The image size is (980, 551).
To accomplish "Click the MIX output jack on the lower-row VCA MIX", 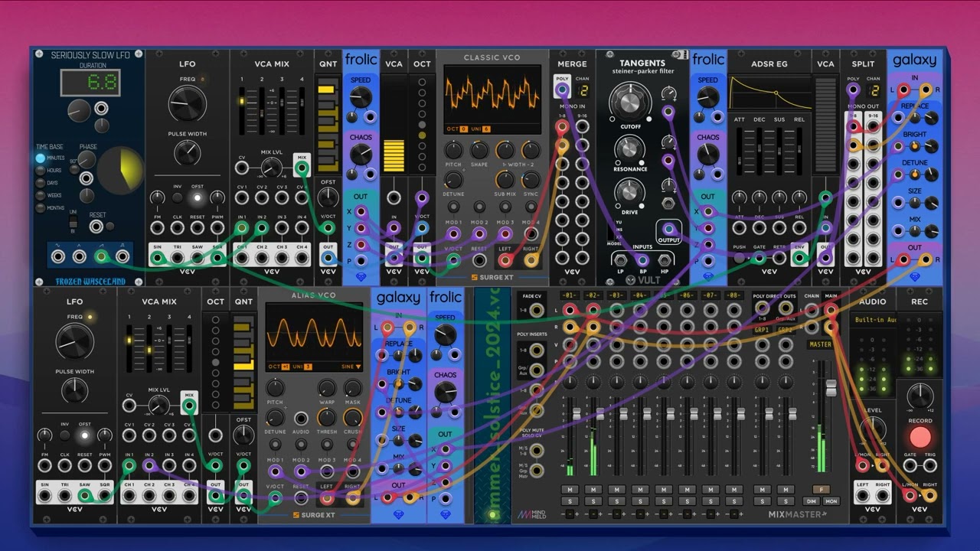I will [189, 405].
